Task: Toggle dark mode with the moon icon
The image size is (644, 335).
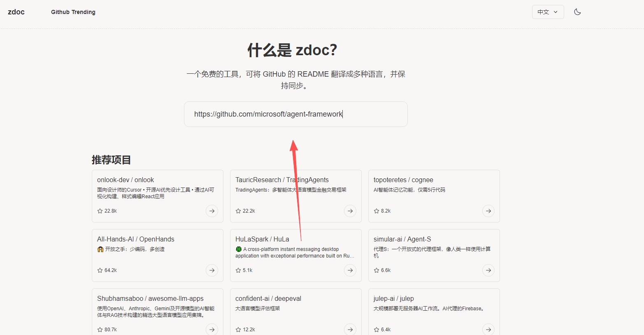Action: click(577, 12)
